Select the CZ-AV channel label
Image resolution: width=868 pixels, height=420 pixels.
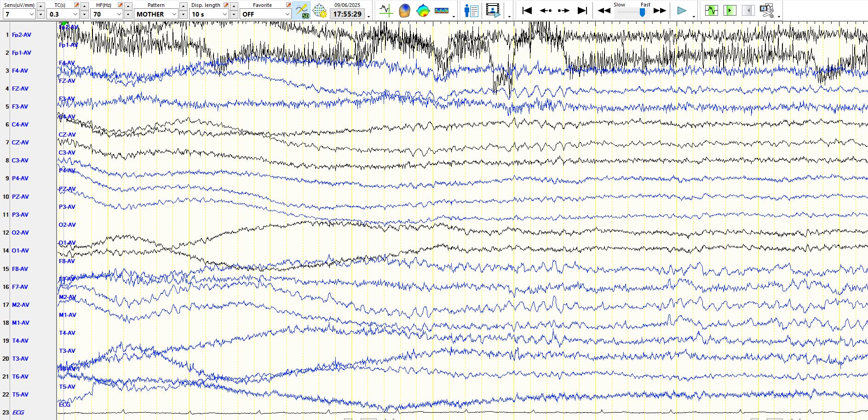pos(20,143)
